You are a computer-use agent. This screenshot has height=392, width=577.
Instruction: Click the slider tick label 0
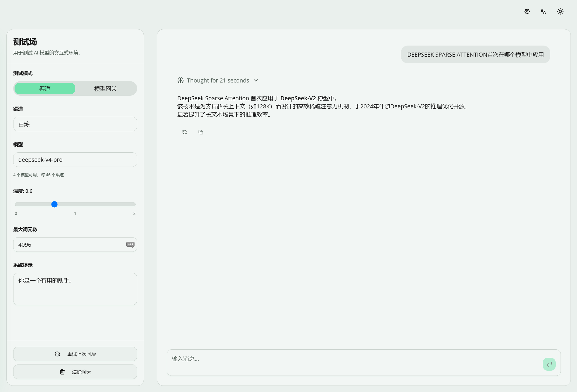[x=16, y=213]
